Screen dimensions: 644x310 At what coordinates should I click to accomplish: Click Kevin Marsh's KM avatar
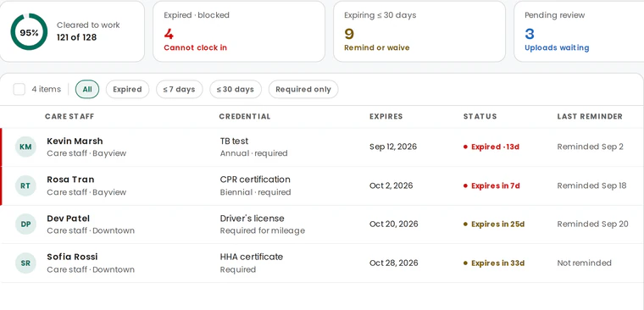point(25,147)
